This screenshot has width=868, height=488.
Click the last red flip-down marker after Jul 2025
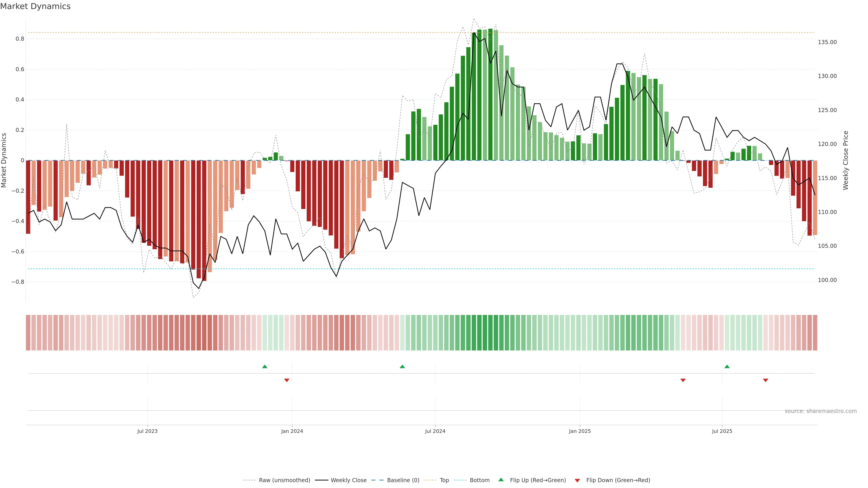765,380
